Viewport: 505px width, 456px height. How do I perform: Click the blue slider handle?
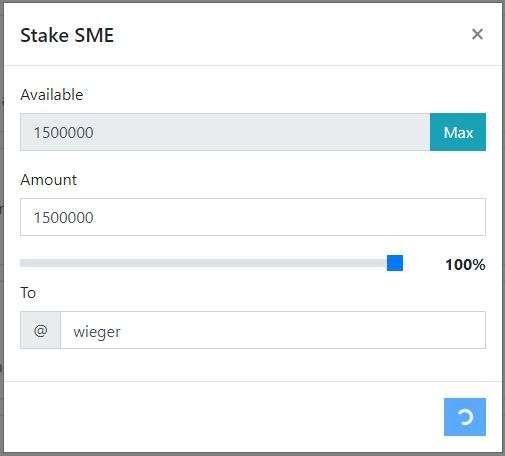[x=395, y=263]
